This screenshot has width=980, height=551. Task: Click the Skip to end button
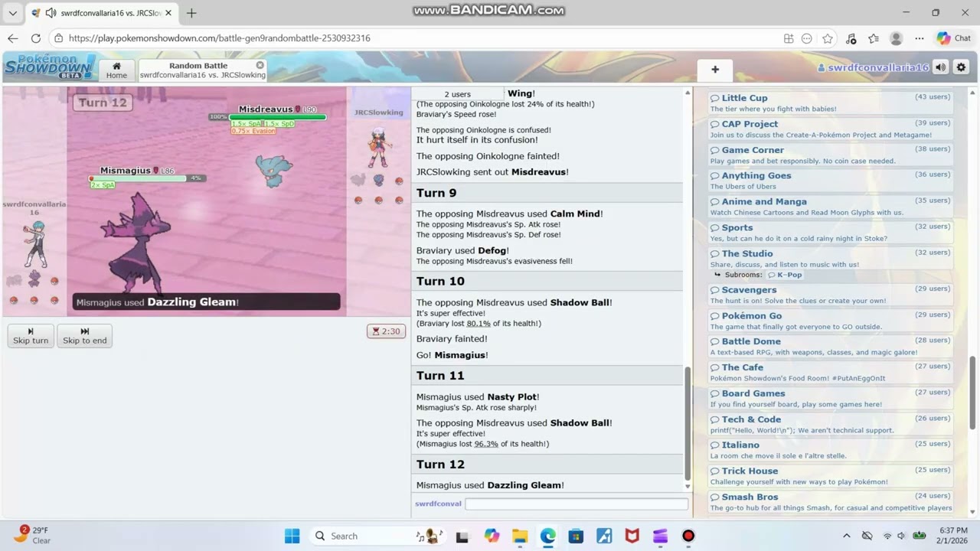(x=85, y=336)
